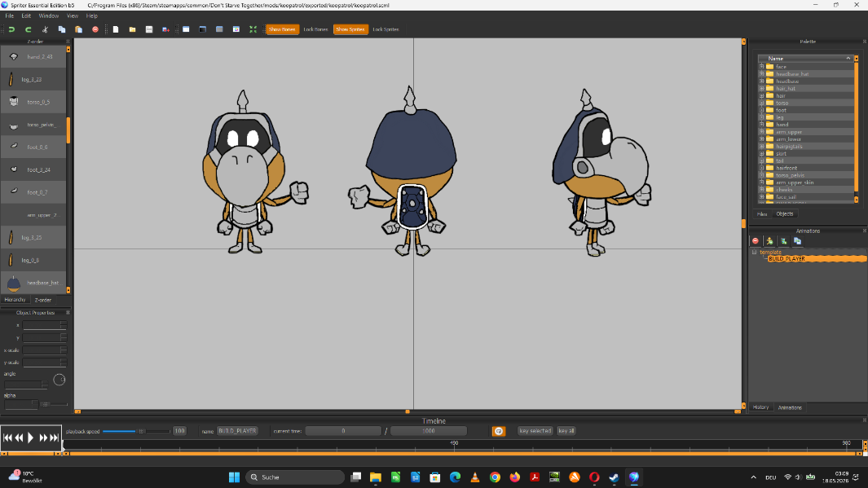Open the File menu
The width and height of the screenshot is (868, 488).
(x=10, y=16)
